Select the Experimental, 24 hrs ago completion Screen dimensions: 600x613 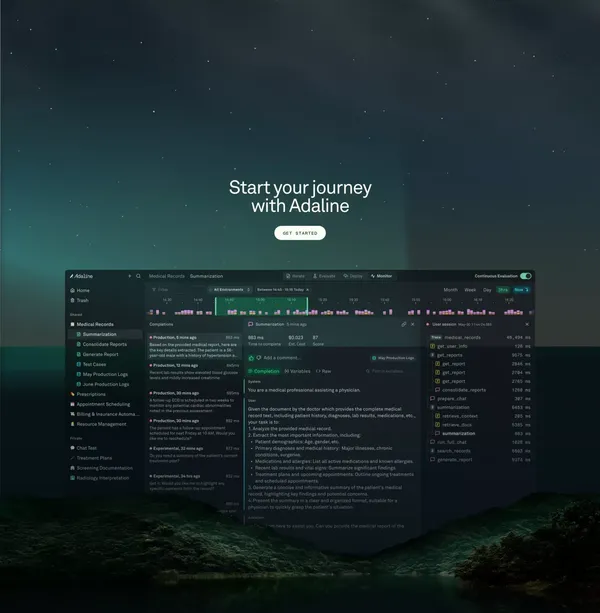point(194,483)
